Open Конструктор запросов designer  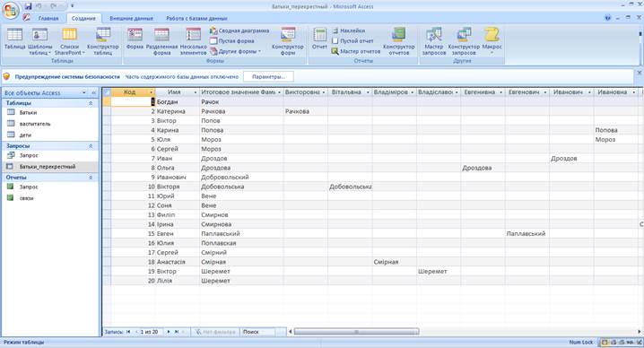[464, 41]
